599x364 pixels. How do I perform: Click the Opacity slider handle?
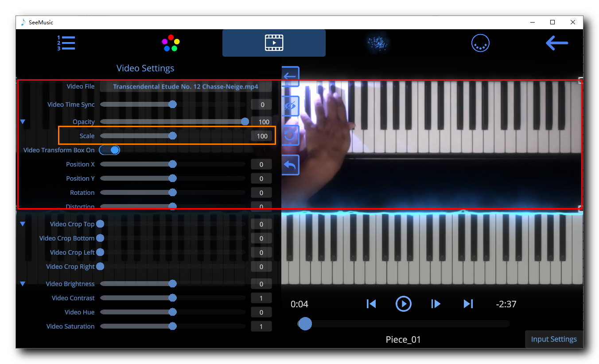point(245,121)
